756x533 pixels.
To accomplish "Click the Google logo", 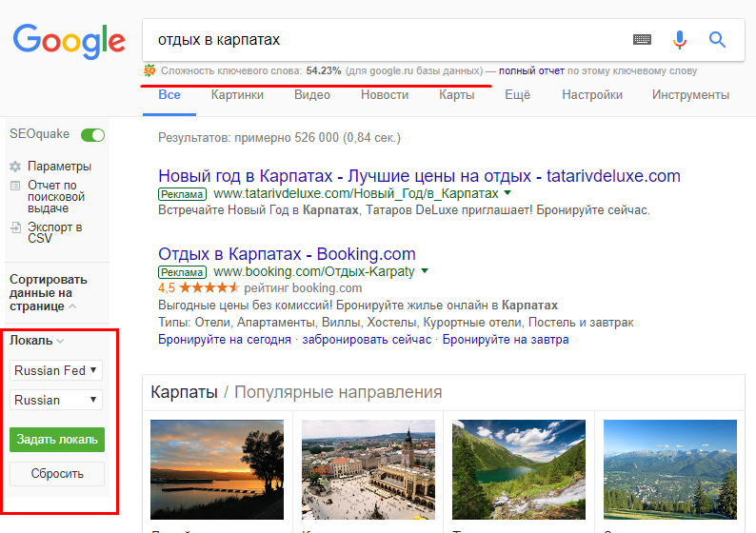I will (69, 42).
